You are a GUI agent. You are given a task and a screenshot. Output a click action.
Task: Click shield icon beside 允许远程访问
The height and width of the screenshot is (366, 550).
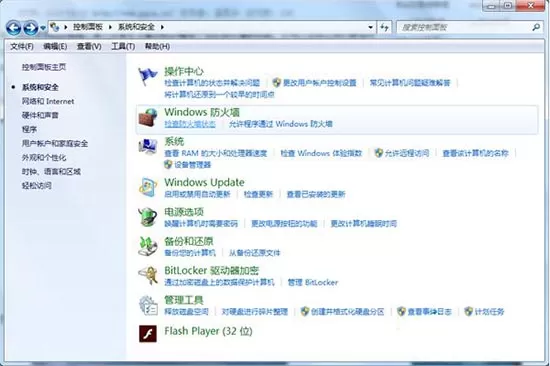pos(378,153)
